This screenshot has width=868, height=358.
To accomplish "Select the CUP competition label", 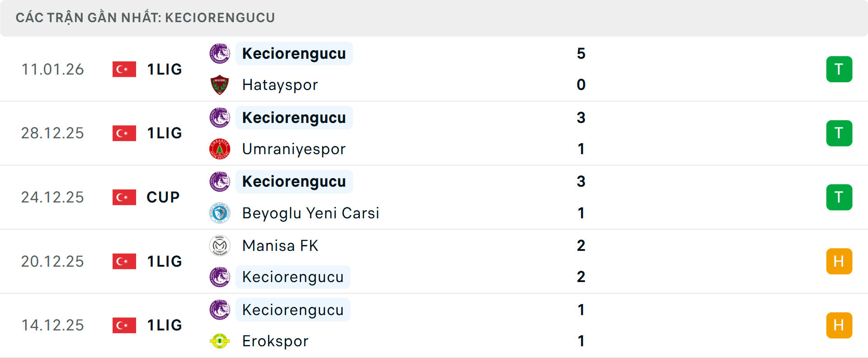I will click(163, 197).
